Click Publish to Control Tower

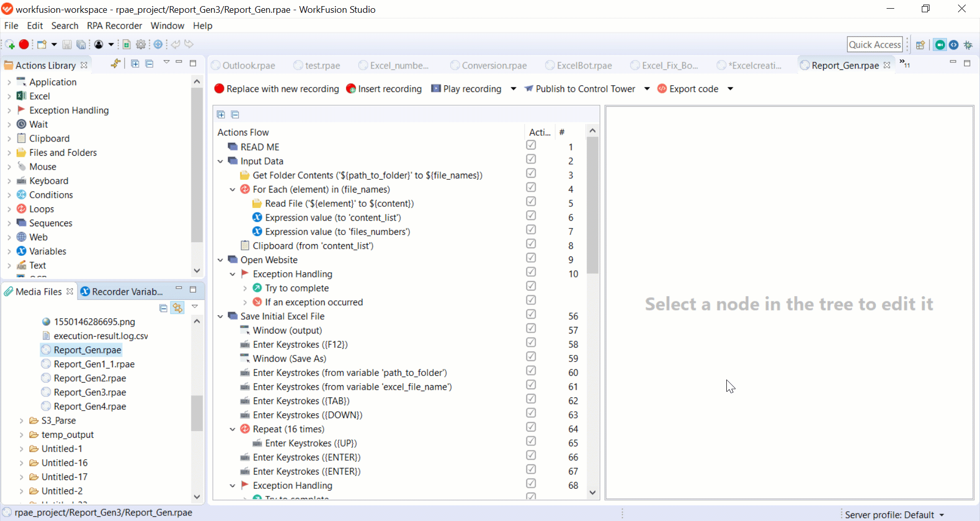pos(580,89)
